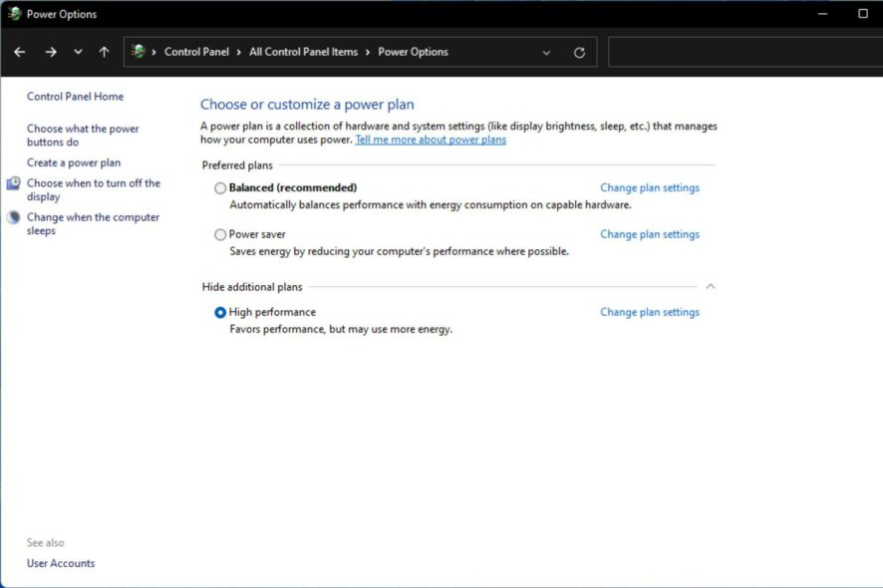883x588 pixels.
Task: Open Create a power plan
Action: 75,161
